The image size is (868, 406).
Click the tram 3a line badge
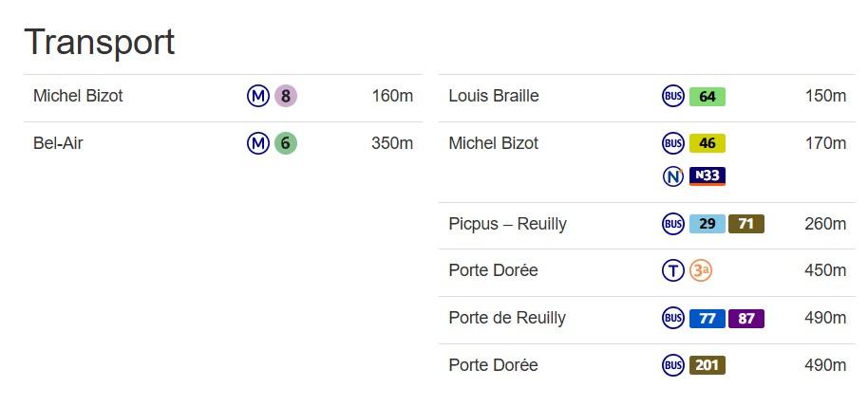click(701, 270)
